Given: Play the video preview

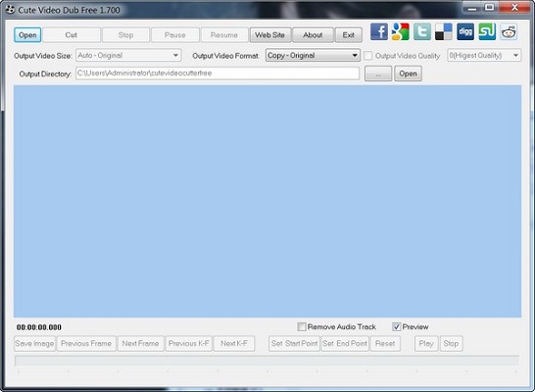Looking at the screenshot, I should point(426,344).
